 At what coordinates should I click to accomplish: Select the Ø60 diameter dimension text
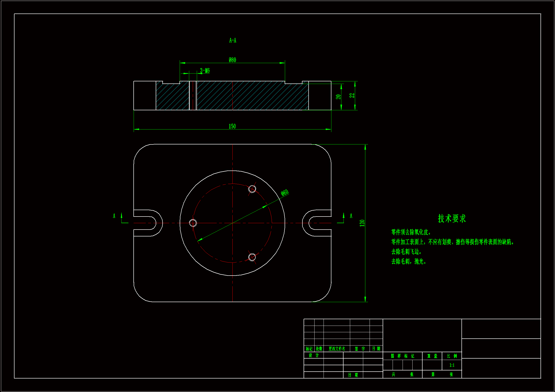click(x=285, y=193)
